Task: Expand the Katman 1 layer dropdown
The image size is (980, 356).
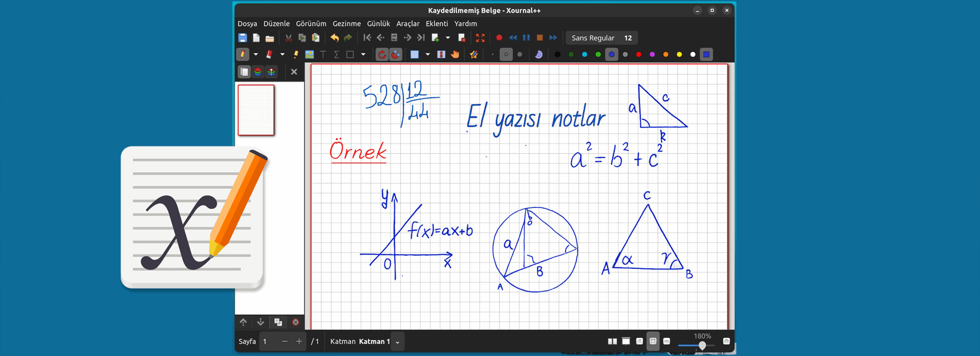Action: pos(397,342)
